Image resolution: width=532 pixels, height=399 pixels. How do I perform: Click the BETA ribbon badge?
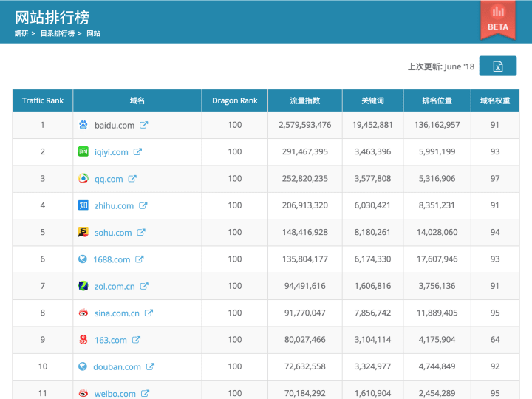point(498,21)
